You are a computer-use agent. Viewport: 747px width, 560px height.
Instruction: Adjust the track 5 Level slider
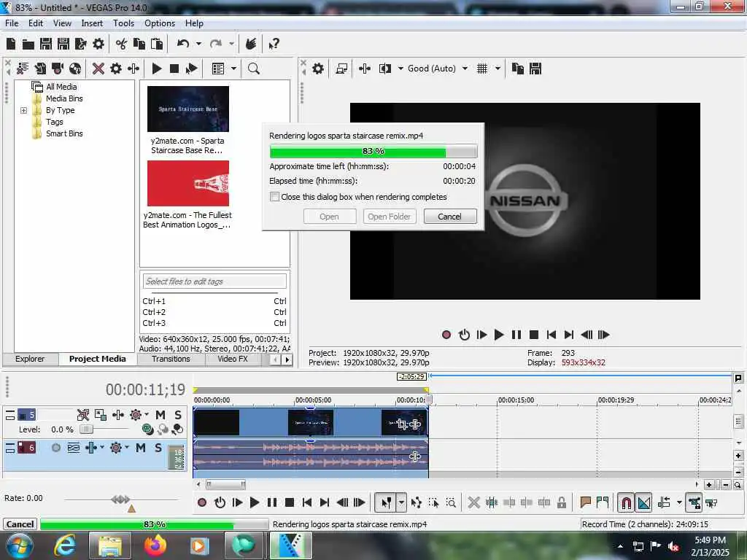point(86,429)
